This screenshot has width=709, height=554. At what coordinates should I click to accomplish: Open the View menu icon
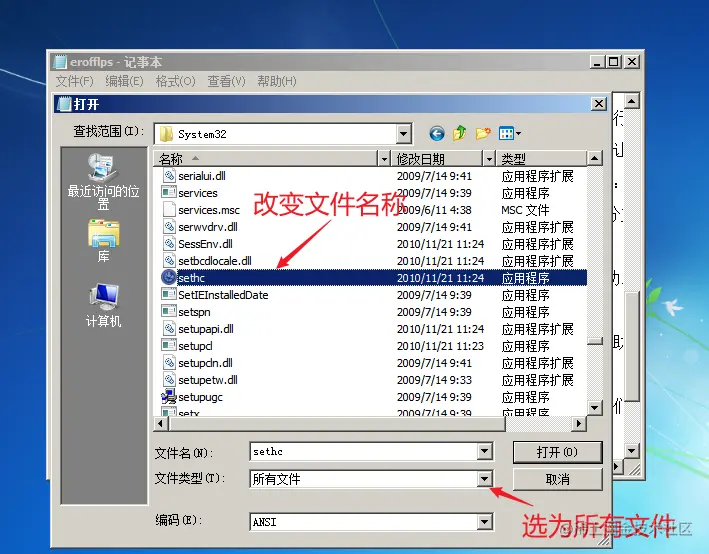click(x=506, y=133)
